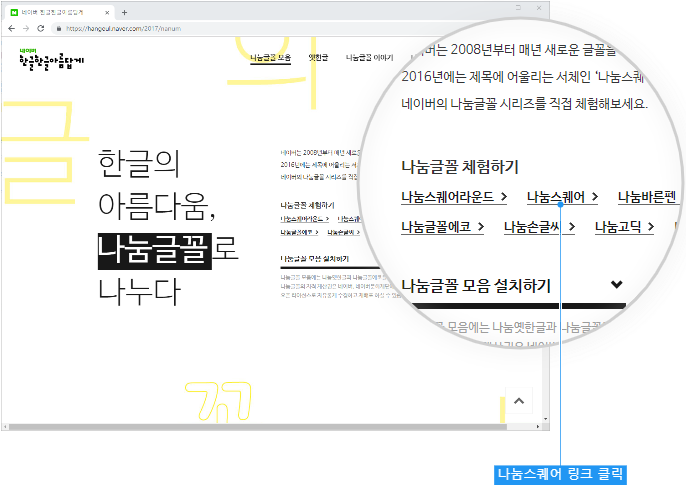
Task: Click 나눔글꼴에코 link in the magnified view
Action: pos(442,227)
